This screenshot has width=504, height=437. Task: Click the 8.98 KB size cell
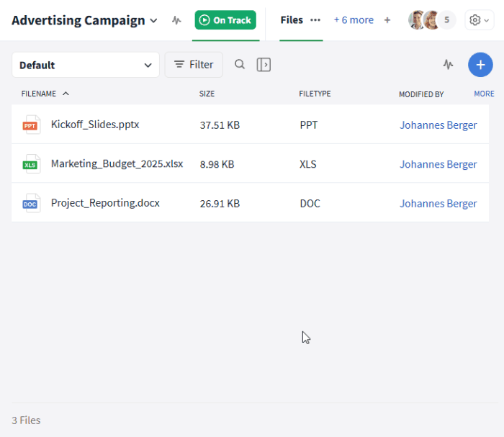coord(217,164)
